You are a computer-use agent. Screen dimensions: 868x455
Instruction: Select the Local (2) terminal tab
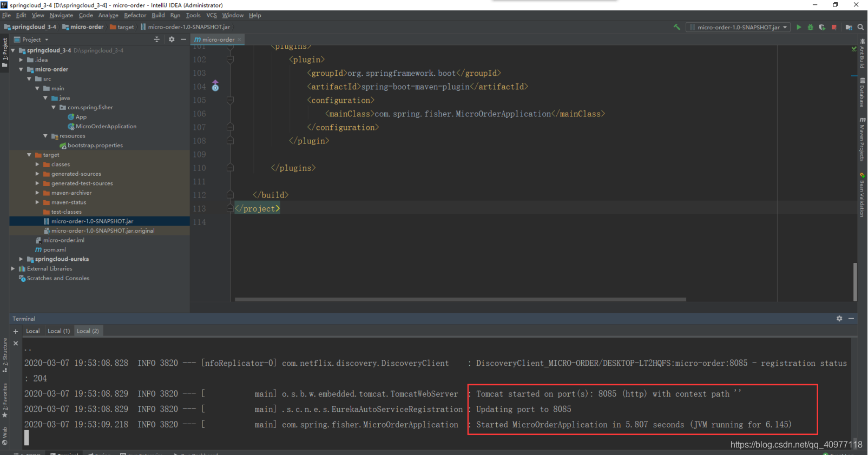coord(88,331)
